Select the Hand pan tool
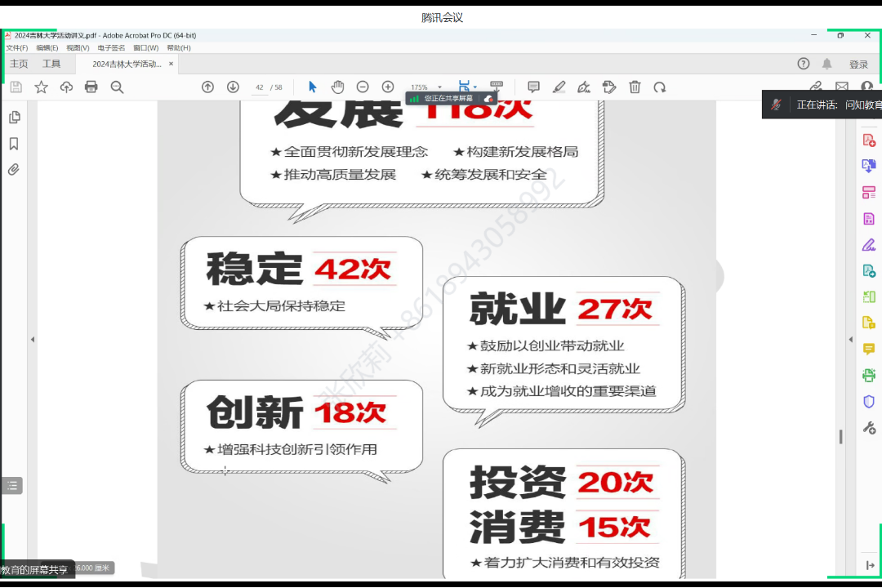 (x=337, y=87)
